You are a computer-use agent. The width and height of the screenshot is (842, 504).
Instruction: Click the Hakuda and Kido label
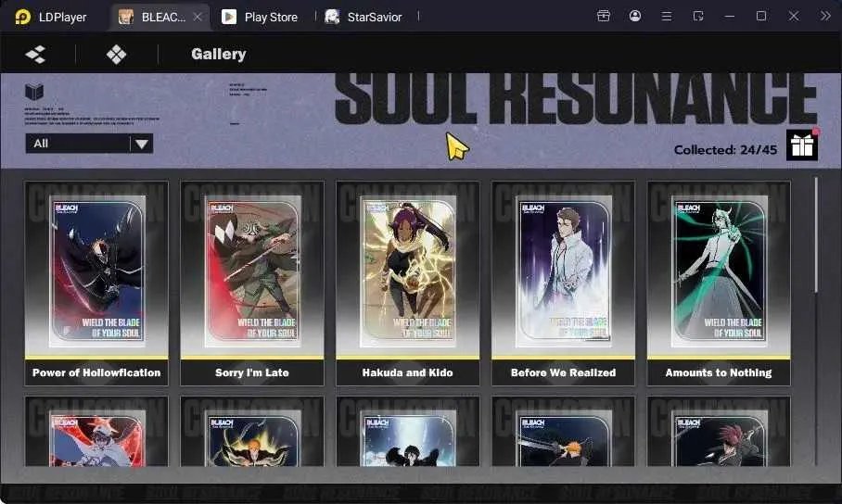tap(408, 372)
